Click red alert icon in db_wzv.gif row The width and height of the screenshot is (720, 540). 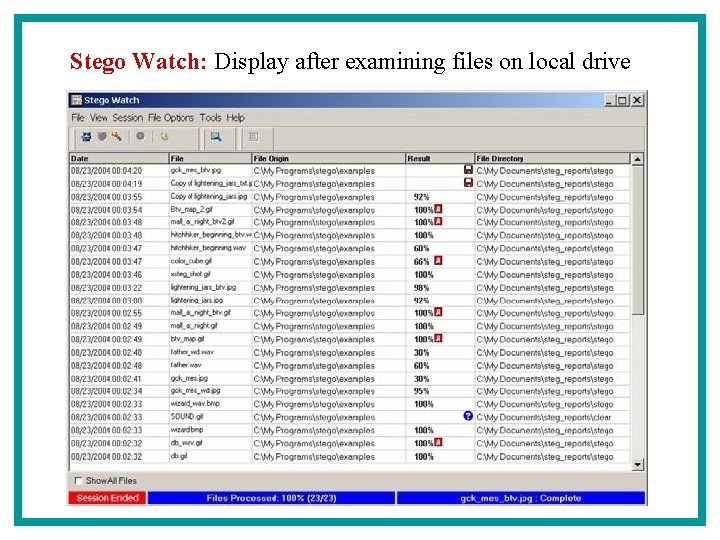[x=438, y=443]
